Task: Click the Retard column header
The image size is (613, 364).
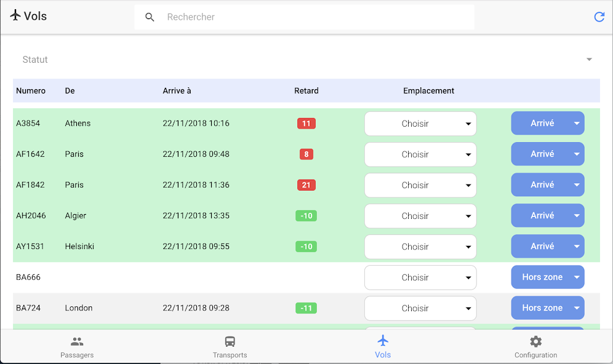Action: click(306, 91)
